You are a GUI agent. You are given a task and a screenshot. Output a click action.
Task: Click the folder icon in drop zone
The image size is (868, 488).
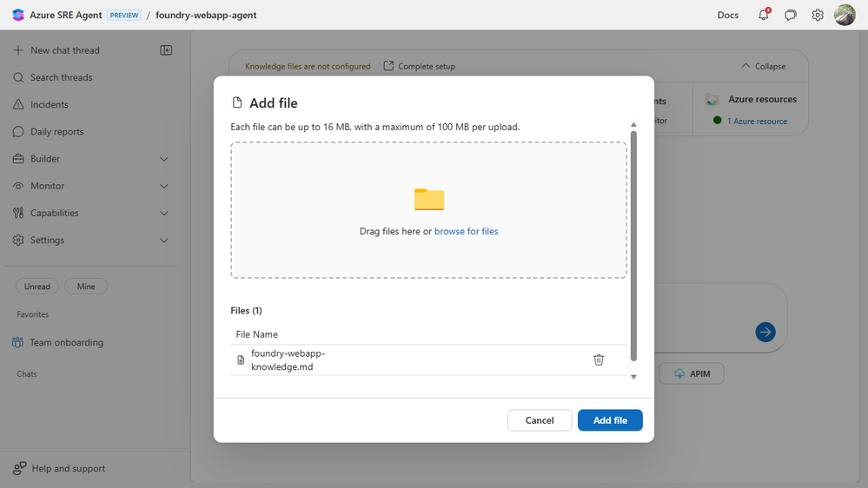429,200
